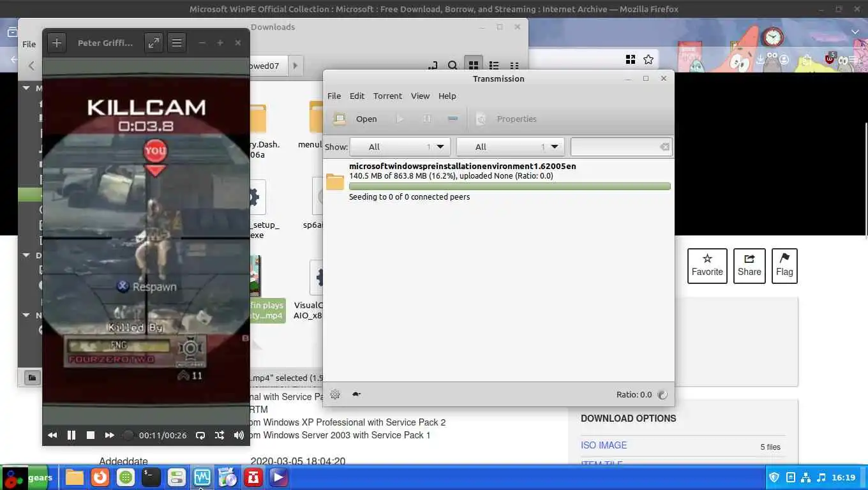Viewport: 868px width, 490px height.
Task: Show places sidebar button in file manager status bar
Action: (32, 378)
